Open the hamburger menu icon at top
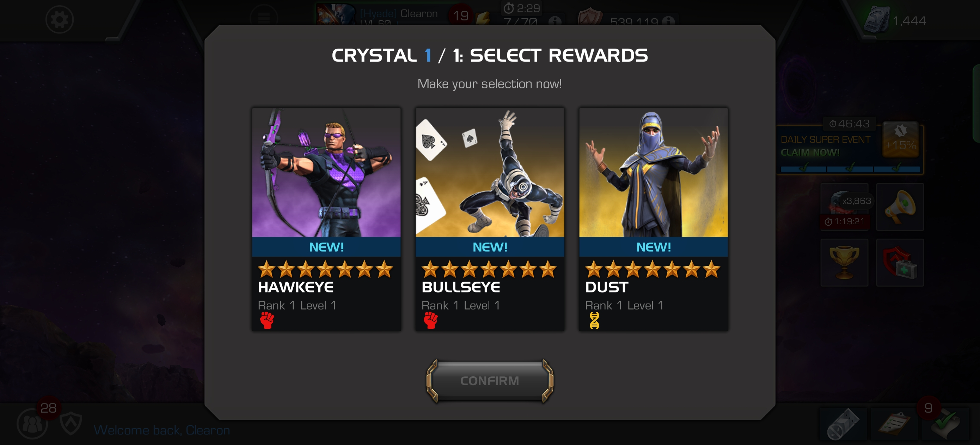 (x=264, y=17)
